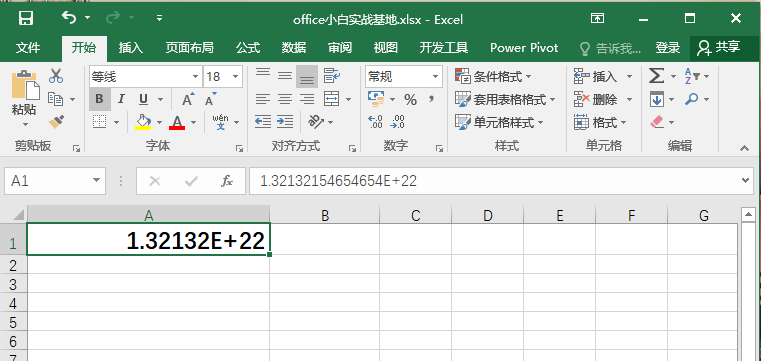Decrease decimal places
Screen dimensions: 761x361
(398, 122)
